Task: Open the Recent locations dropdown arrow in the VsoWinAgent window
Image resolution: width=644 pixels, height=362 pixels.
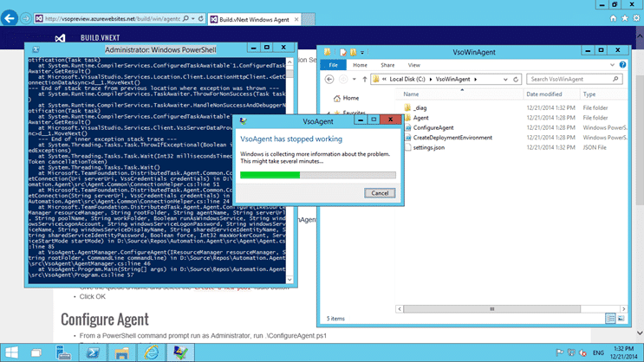Action: tap(354, 79)
